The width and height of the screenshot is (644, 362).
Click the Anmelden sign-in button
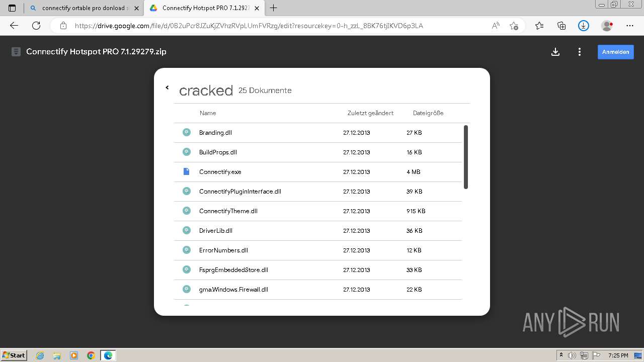click(x=615, y=52)
